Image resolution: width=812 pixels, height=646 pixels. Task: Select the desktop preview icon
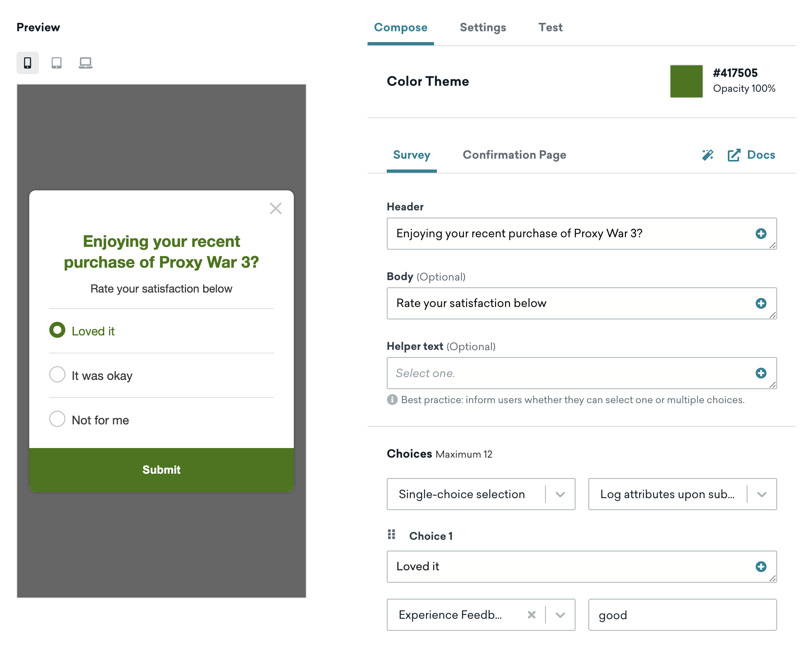[84, 63]
